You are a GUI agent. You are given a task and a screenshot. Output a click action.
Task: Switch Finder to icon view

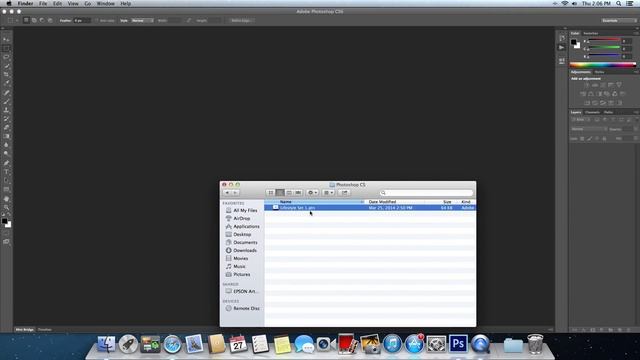coord(271,193)
